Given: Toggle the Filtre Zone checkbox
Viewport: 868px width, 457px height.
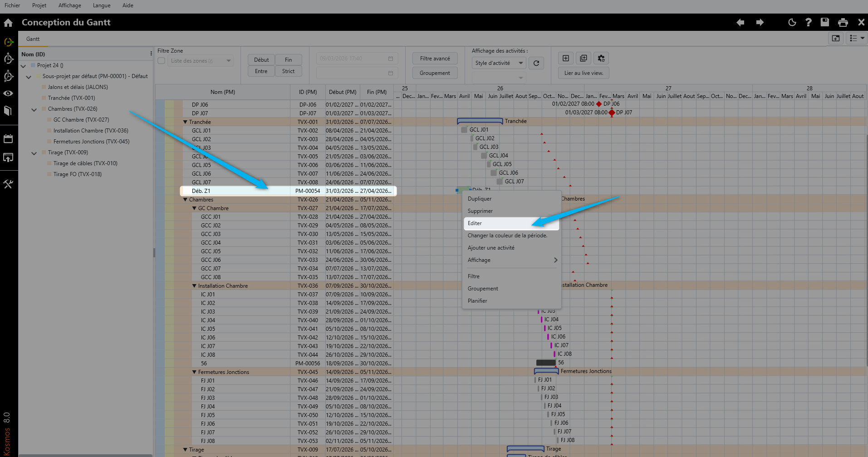Looking at the screenshot, I should tap(162, 61).
